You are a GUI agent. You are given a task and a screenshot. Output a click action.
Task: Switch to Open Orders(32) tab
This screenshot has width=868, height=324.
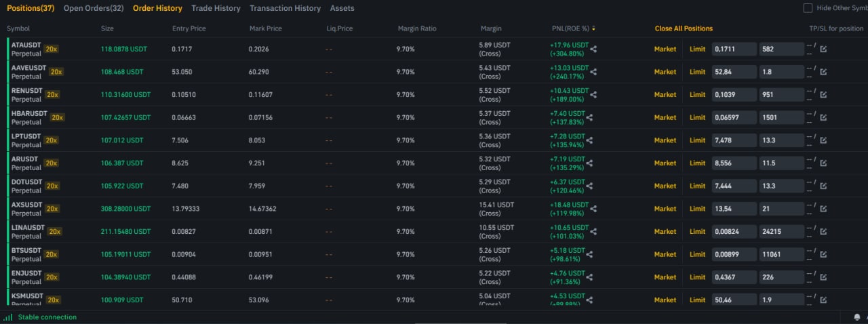[x=94, y=8]
